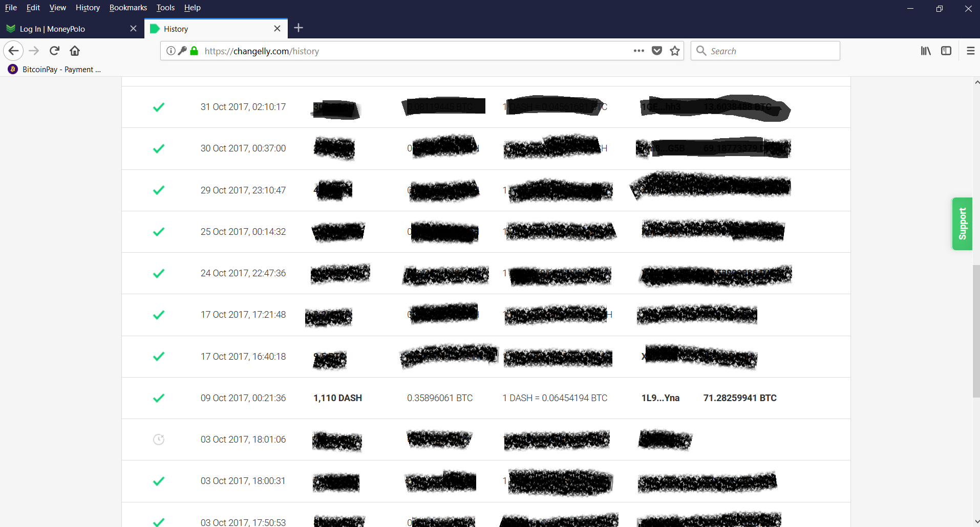Click the scrollbar up arrow
Screen dimensions: 980x527
point(976,82)
